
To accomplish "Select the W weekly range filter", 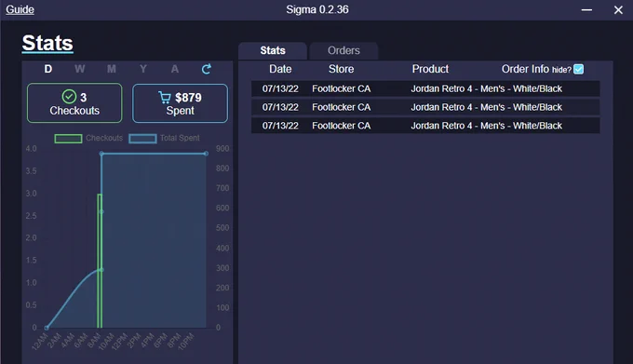I will coord(79,69).
